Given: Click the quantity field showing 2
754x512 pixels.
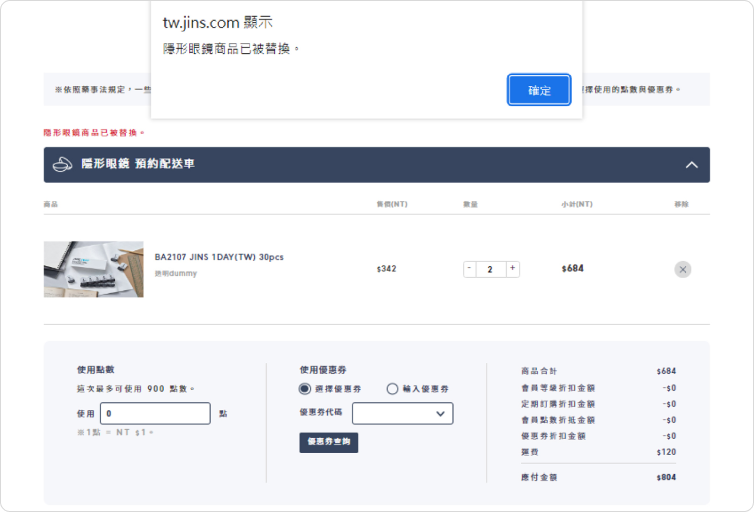Looking at the screenshot, I should 491,269.
